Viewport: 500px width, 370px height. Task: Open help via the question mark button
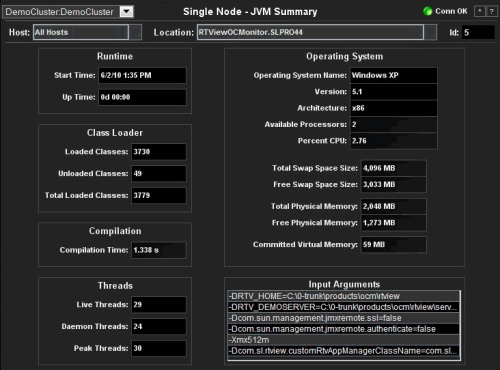pos(491,11)
